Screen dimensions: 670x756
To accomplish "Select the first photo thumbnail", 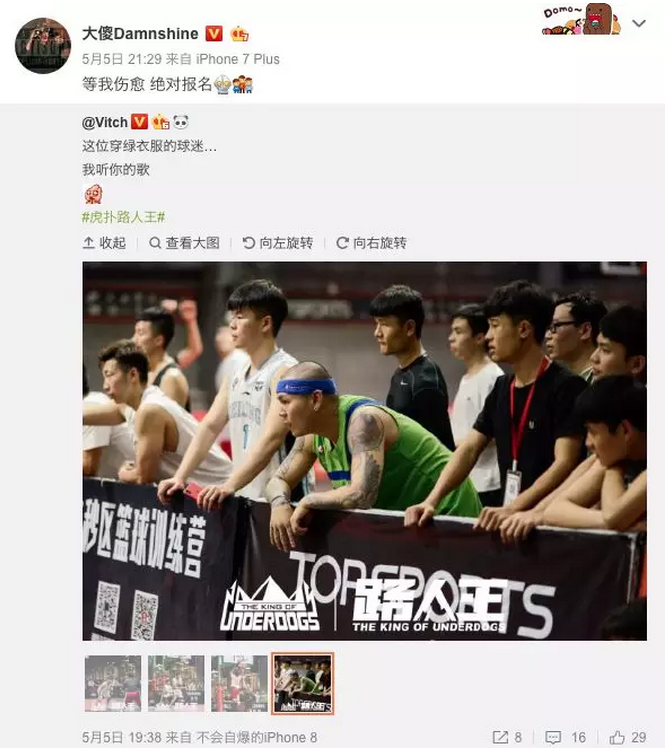I will [113, 683].
